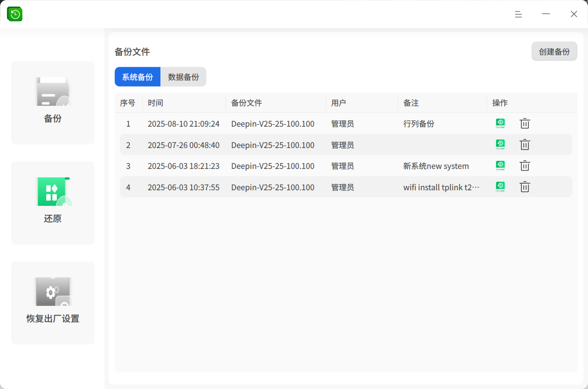This screenshot has width=588, height=389.
Task: Click Deepin-V25-25-100.100 in row 4
Action: point(273,187)
